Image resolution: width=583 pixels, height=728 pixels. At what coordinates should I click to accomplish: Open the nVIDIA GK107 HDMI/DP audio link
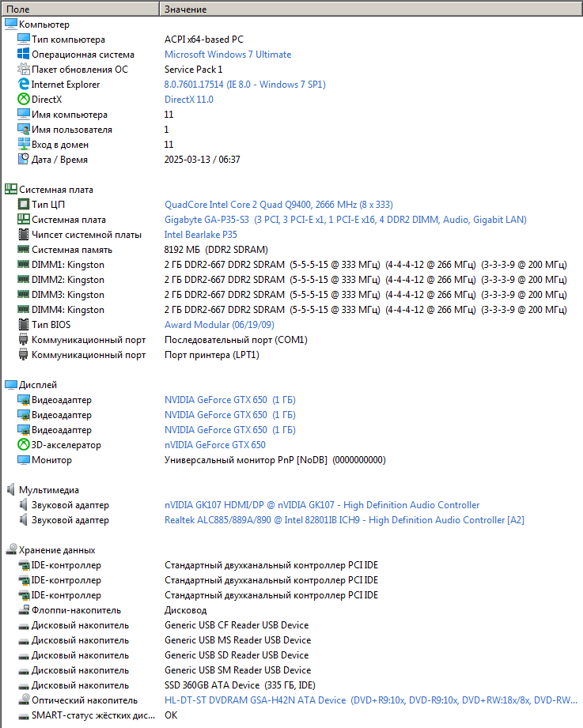[x=322, y=504]
